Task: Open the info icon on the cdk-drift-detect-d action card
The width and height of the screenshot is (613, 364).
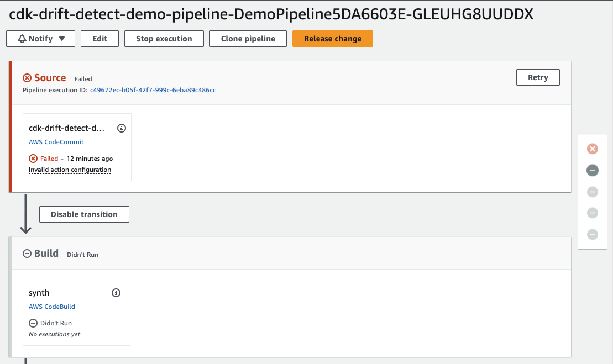Action: pos(122,128)
